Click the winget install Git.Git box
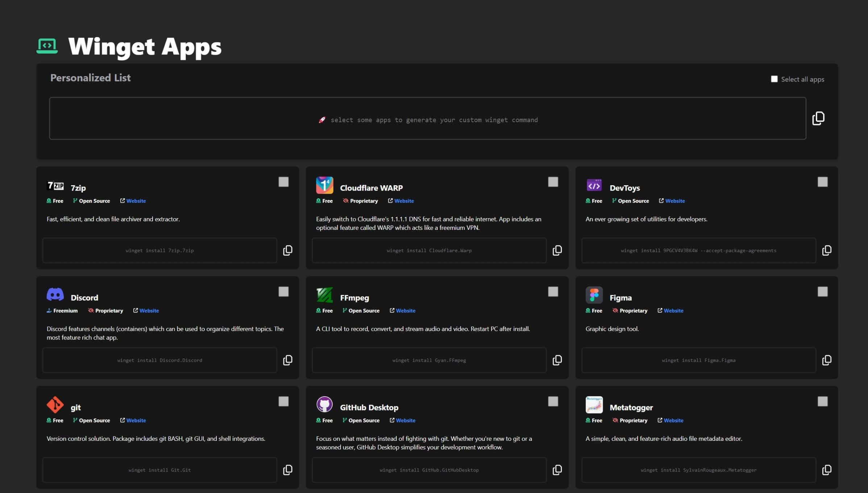The width and height of the screenshot is (868, 493). pos(160,470)
